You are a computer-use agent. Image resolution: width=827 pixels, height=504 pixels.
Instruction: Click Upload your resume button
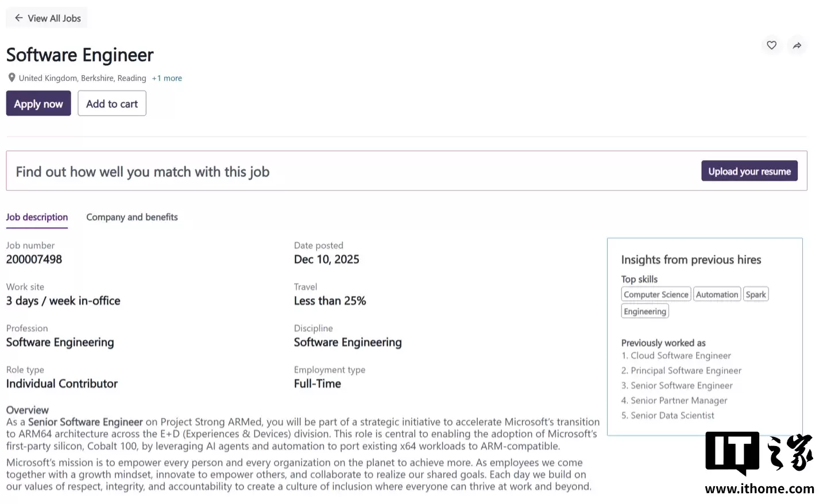[x=749, y=171]
